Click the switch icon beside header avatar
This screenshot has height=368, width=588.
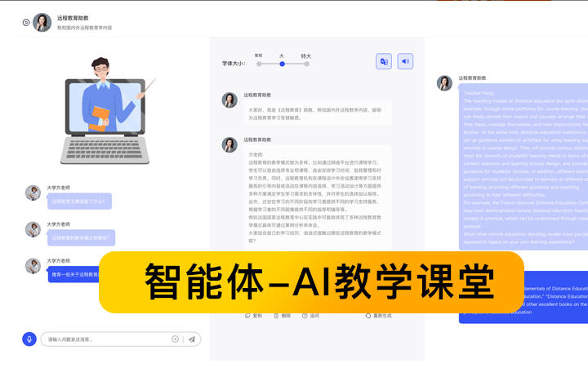[25, 23]
